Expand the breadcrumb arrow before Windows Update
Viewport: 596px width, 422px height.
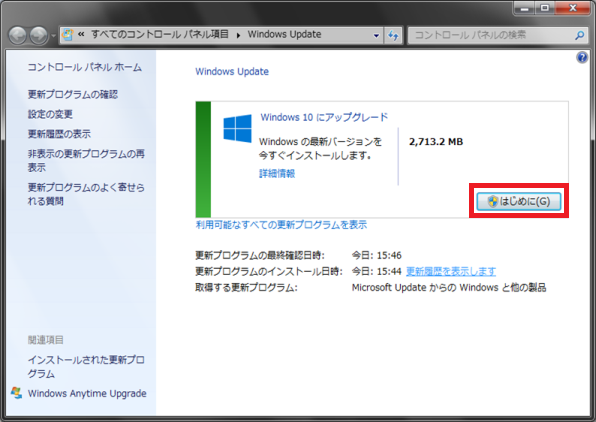point(238,35)
